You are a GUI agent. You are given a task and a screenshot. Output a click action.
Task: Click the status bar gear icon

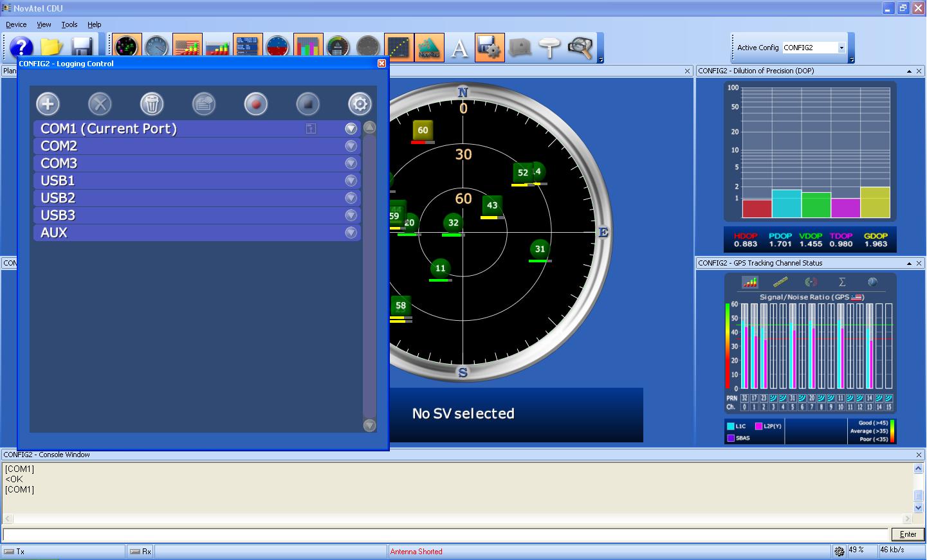point(840,551)
